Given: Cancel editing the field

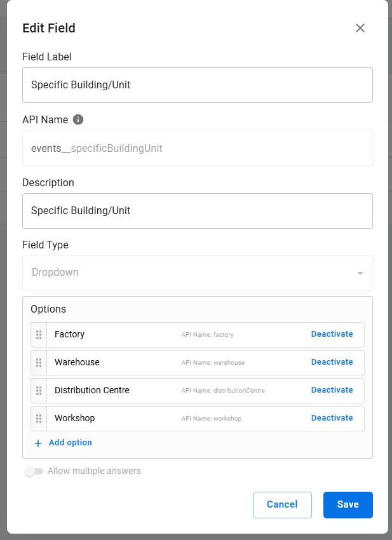Looking at the screenshot, I should click(x=282, y=504).
